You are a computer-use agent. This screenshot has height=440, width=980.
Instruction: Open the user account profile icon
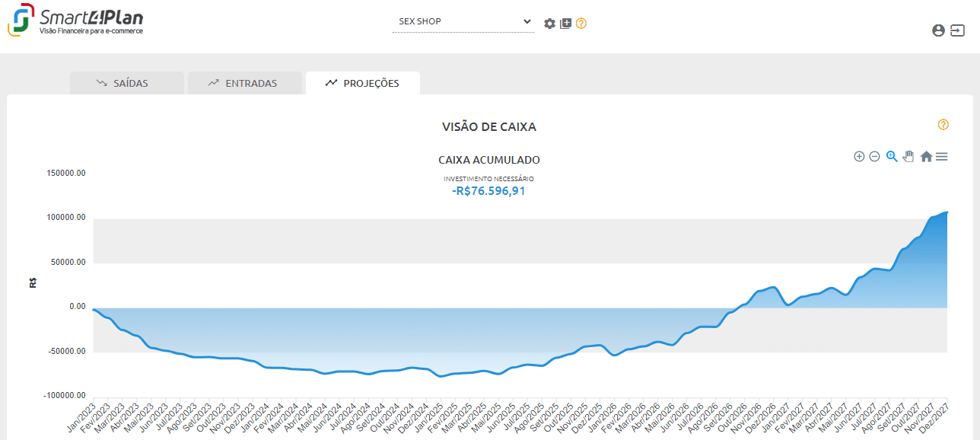938,30
